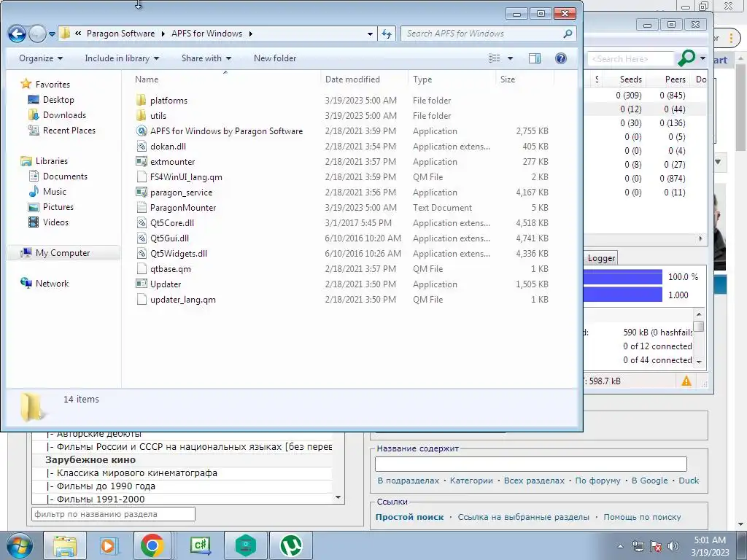The image size is (747, 560).
Task: Select APFS for Windows by Paragon Software application icon
Action: point(141,131)
